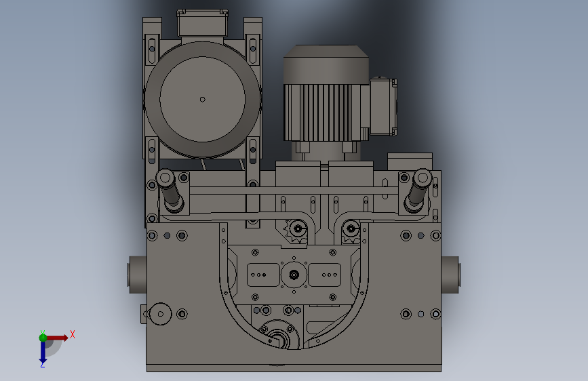Click the red X axis arrow on the triad
The image size is (588, 381).
[x=58, y=338]
